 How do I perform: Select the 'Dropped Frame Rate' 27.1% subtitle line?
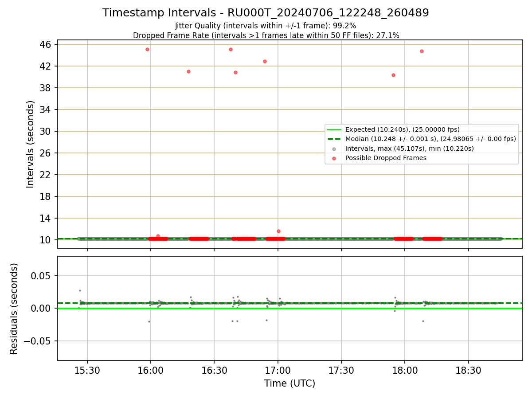pyautogui.click(x=266, y=35)
